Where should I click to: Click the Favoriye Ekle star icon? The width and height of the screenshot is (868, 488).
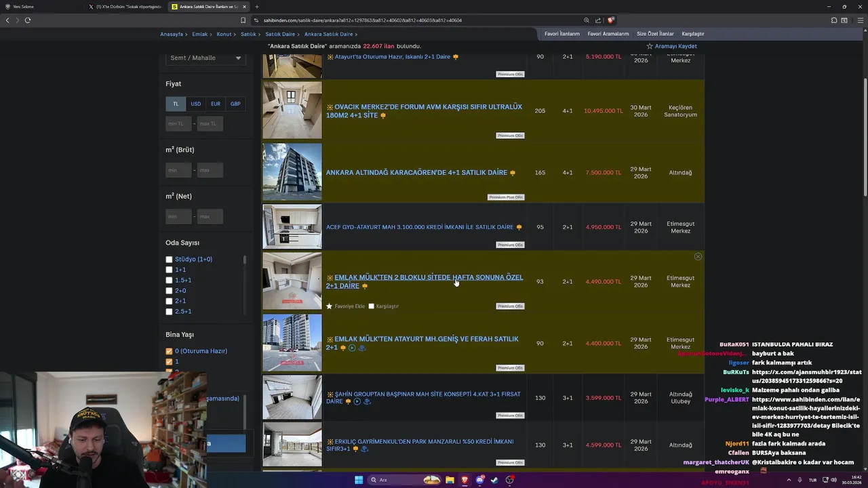click(x=330, y=306)
